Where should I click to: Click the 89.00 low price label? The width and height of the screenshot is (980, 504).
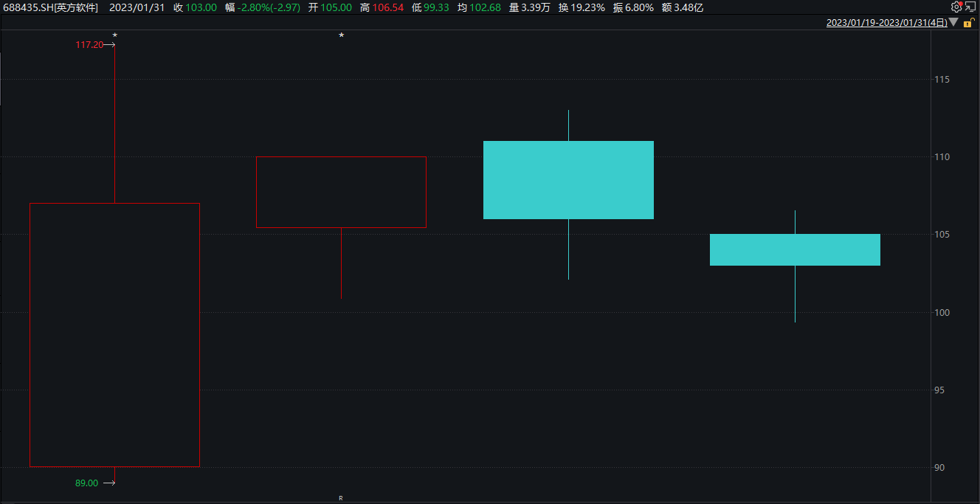coord(86,483)
